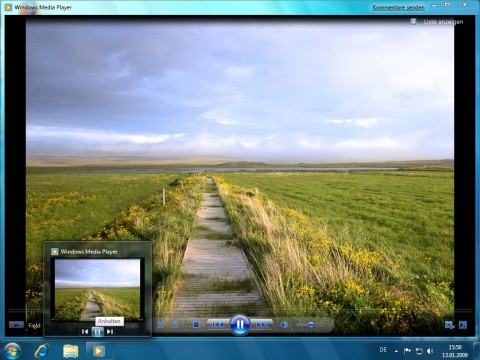Click the network icon in the system tray
The width and height of the screenshot is (480, 360).
pyautogui.click(x=419, y=351)
